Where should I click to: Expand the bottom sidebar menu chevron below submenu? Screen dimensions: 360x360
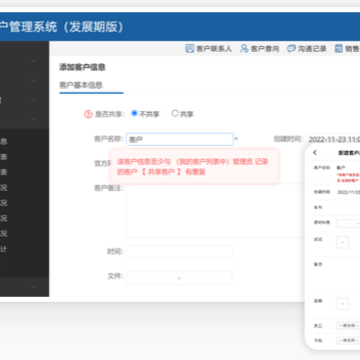click(33, 287)
